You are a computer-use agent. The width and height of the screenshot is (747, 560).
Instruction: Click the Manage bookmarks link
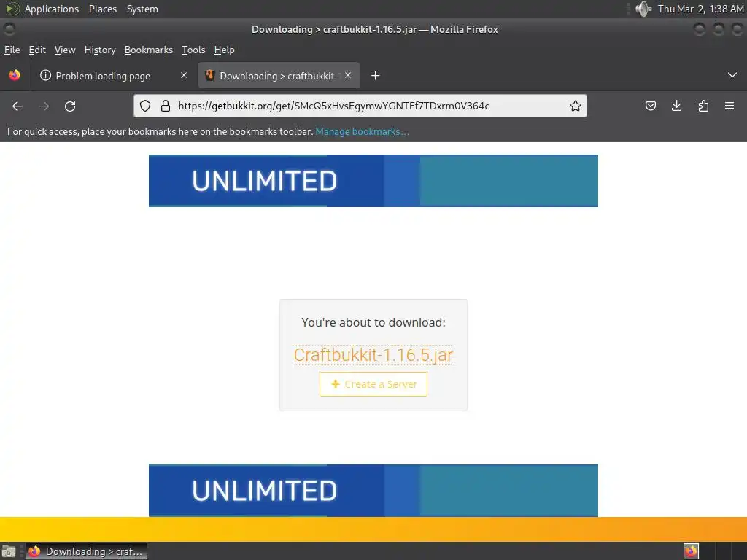[x=362, y=132]
